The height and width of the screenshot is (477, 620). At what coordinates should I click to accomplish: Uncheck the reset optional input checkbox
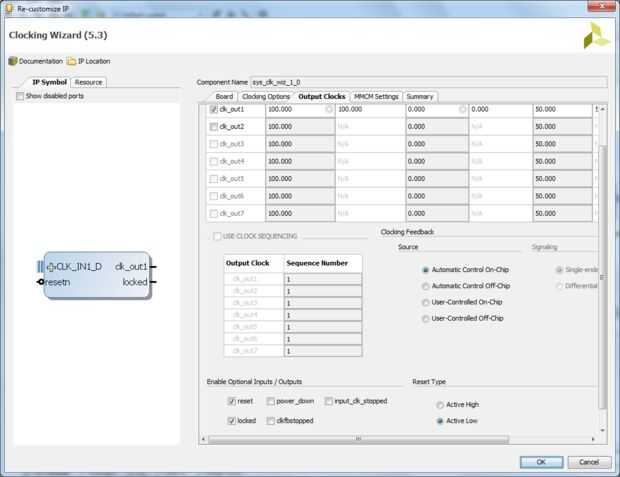coord(232,401)
